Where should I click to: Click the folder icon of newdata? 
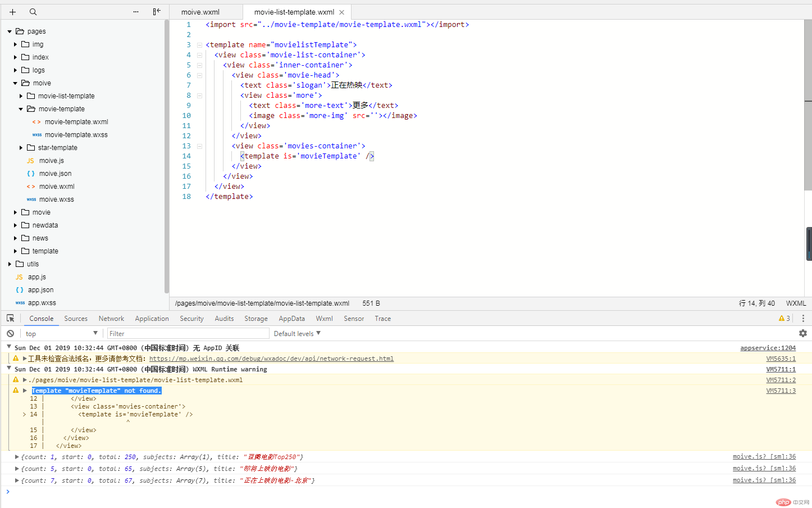[x=25, y=225]
